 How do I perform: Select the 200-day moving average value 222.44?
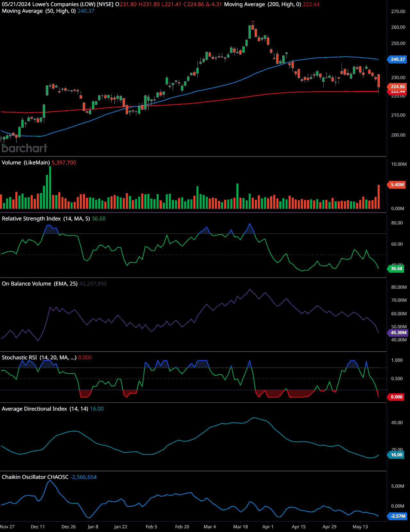[311, 4]
